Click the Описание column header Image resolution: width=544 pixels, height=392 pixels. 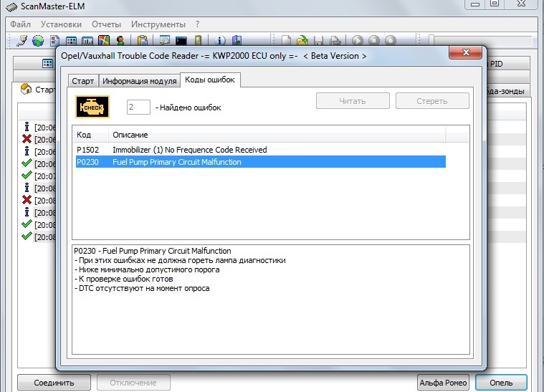click(x=277, y=135)
